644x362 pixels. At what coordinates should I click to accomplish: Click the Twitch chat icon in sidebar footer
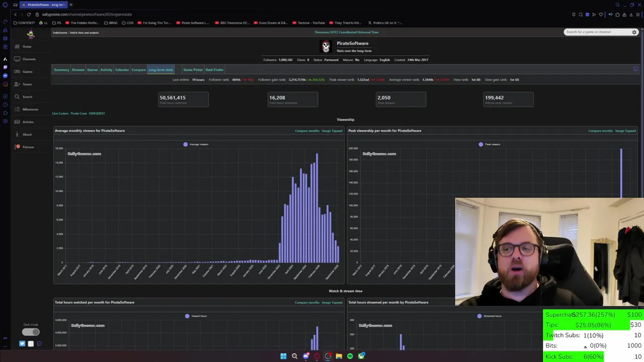click(39, 344)
